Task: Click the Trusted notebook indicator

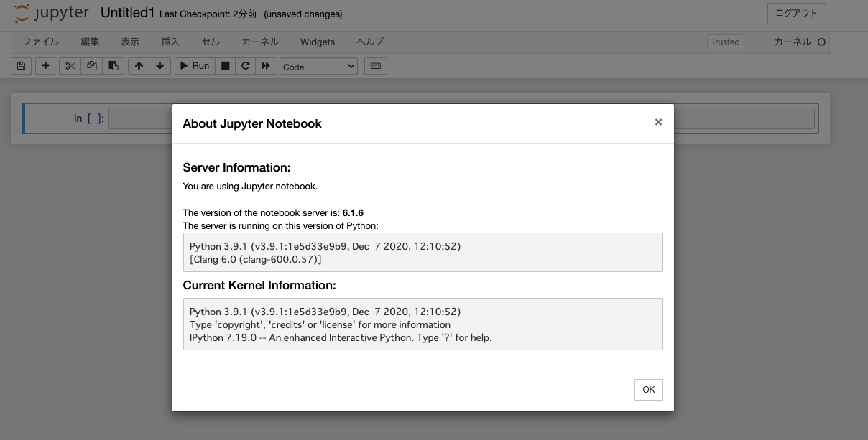Action: point(725,42)
